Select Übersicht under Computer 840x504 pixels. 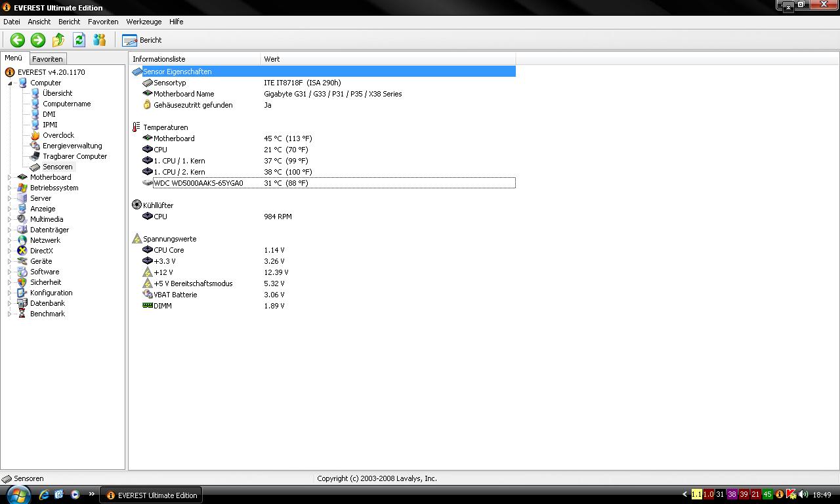point(57,93)
